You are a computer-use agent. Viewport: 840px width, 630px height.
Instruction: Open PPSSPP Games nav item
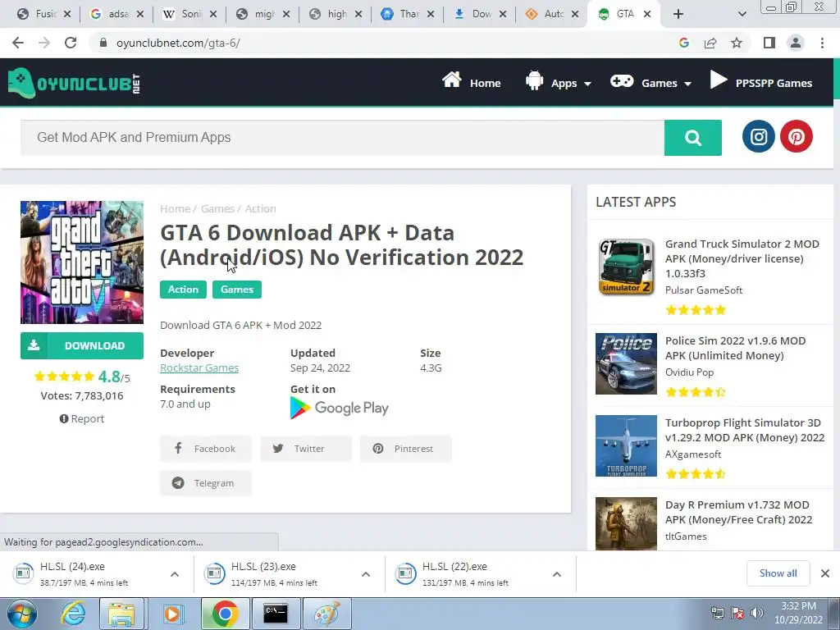coord(760,83)
